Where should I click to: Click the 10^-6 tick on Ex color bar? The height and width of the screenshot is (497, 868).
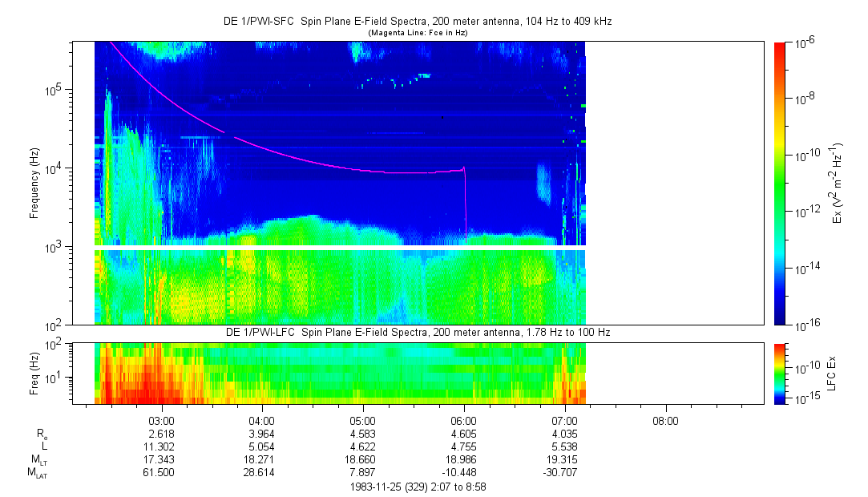[x=805, y=42]
